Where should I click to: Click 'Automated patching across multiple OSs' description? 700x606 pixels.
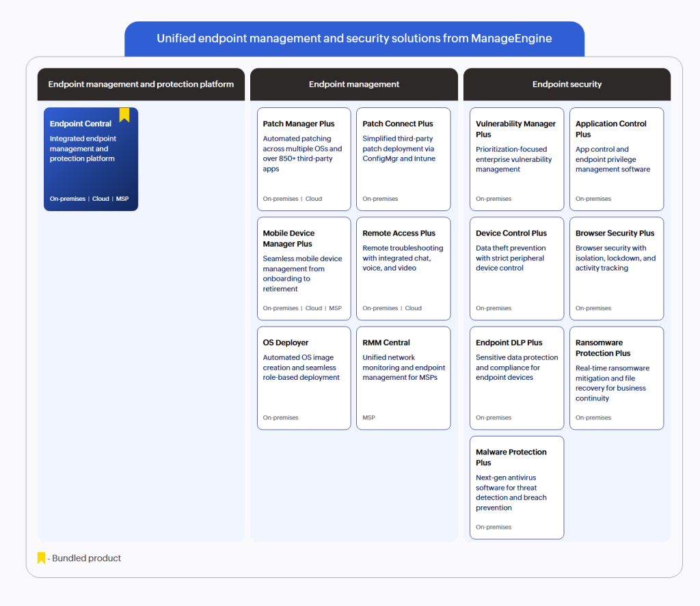[302, 154]
